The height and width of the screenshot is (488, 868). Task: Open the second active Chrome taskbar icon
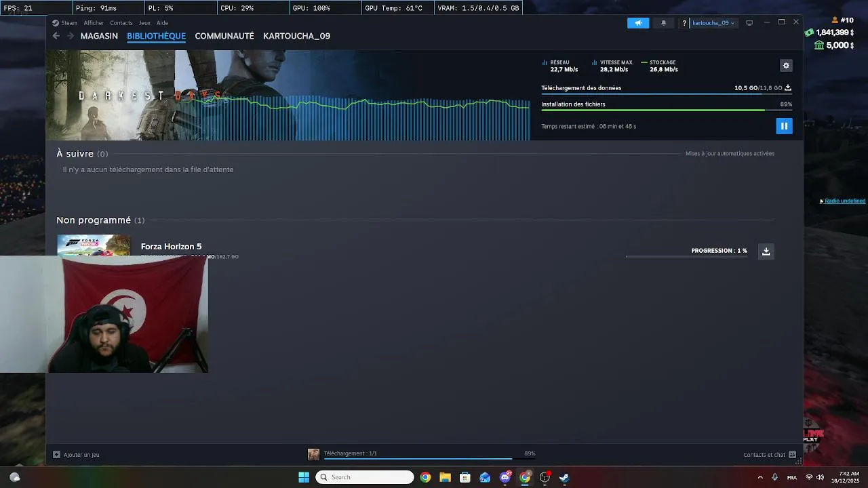[x=525, y=477]
